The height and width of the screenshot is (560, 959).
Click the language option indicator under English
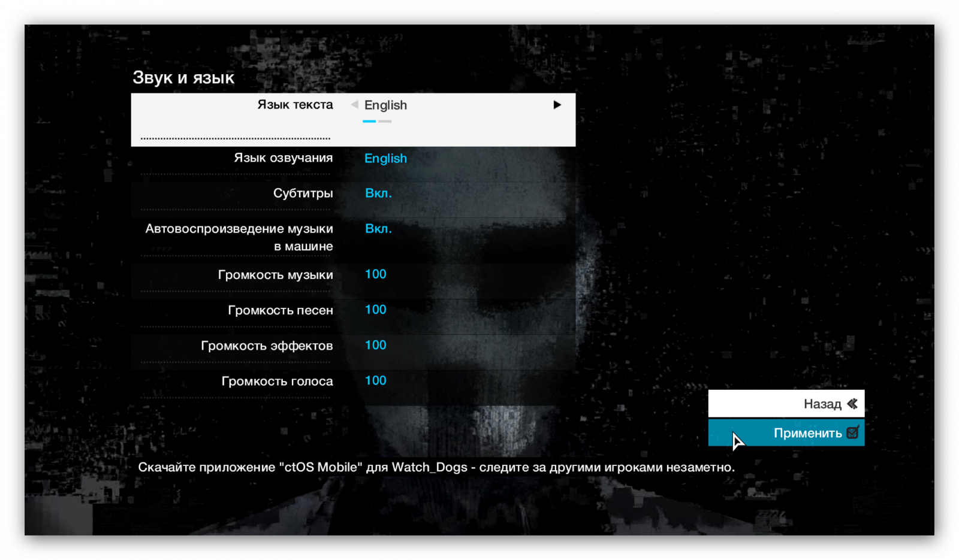pos(377,121)
